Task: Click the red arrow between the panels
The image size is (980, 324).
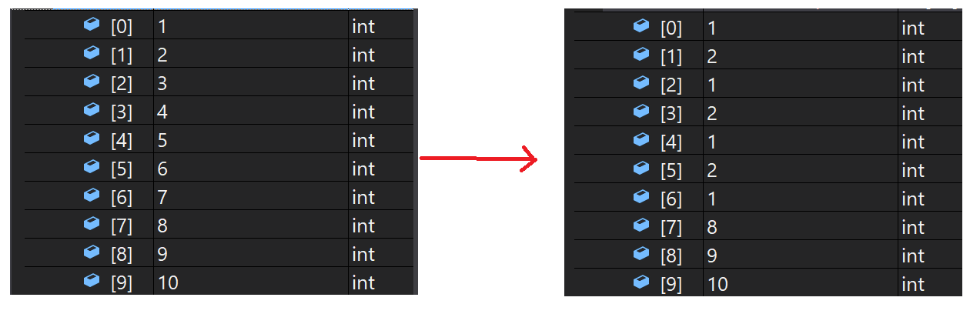Action: [x=477, y=159]
